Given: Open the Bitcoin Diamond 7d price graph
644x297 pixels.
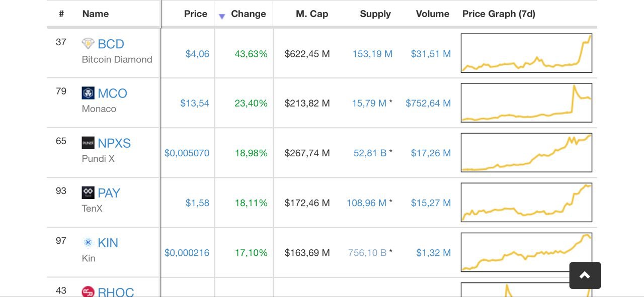Looking at the screenshot, I should coord(526,53).
